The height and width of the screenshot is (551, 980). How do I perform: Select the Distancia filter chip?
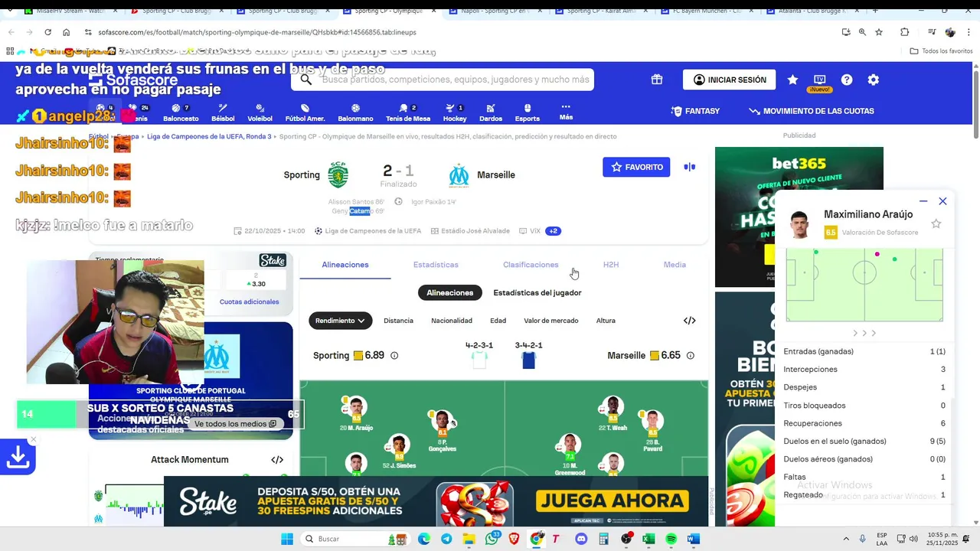pos(398,321)
